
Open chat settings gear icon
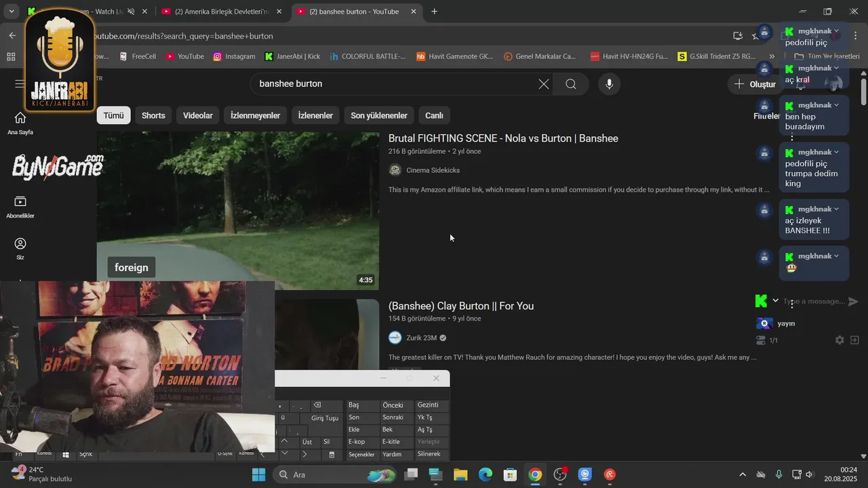coord(840,340)
